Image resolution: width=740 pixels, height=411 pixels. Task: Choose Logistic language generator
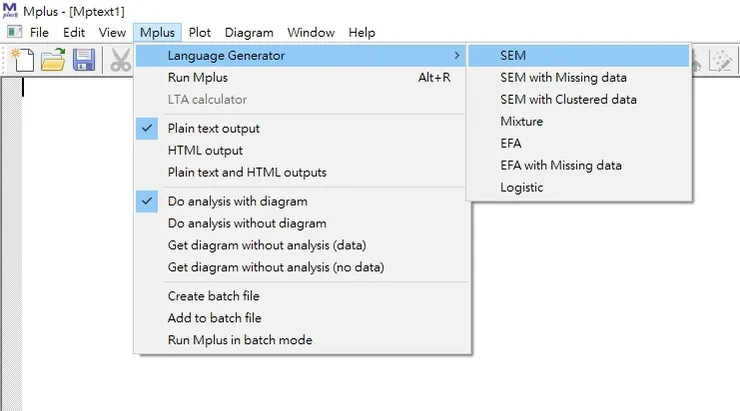click(522, 187)
